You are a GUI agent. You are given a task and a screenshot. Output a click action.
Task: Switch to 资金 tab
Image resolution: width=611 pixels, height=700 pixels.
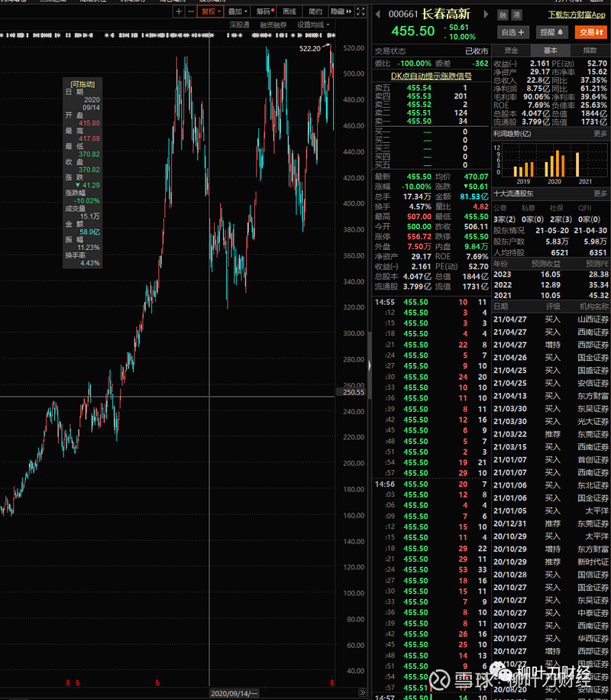(511, 50)
